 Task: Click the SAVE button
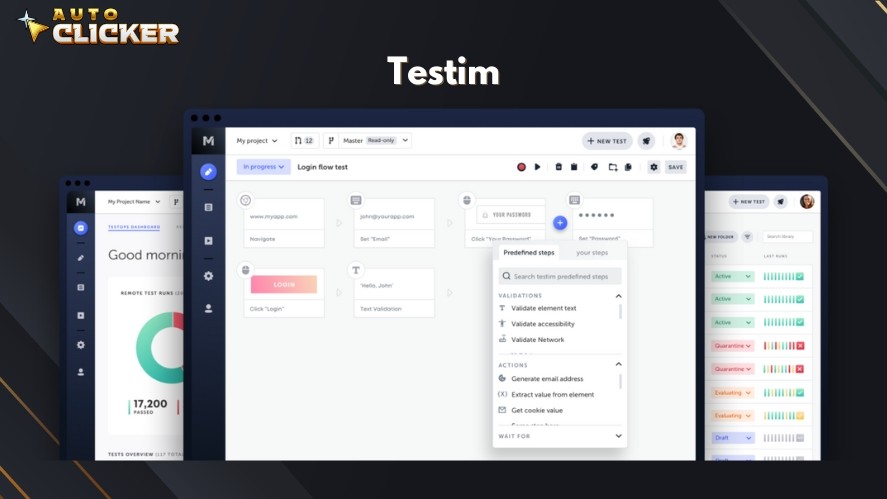[675, 167]
